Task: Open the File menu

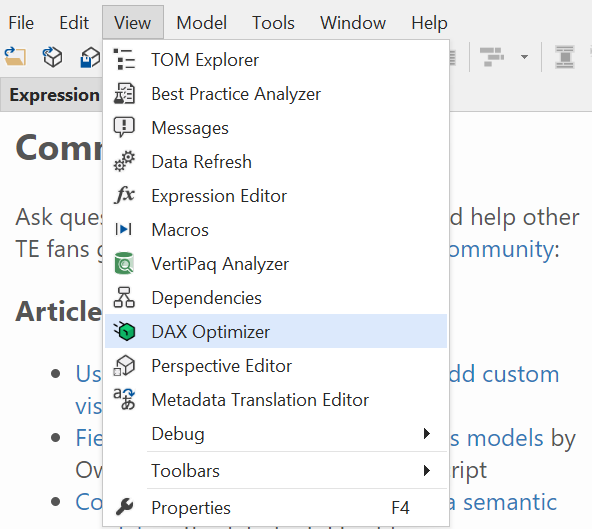Action: tap(21, 23)
